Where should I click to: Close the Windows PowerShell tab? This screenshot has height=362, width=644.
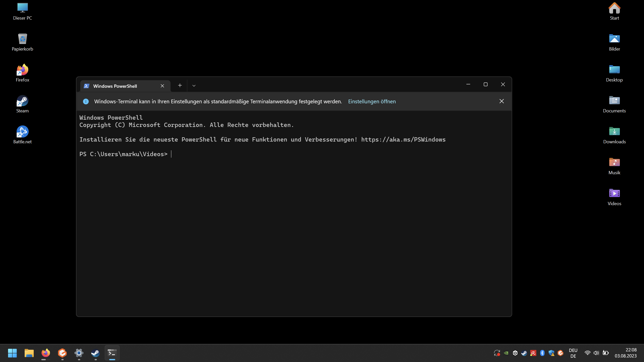point(162,86)
